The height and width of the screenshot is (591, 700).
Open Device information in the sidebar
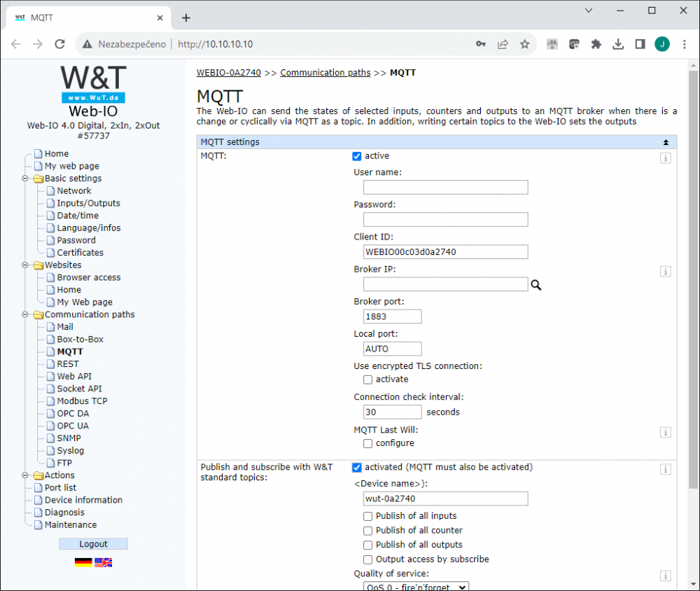pyautogui.click(x=83, y=500)
